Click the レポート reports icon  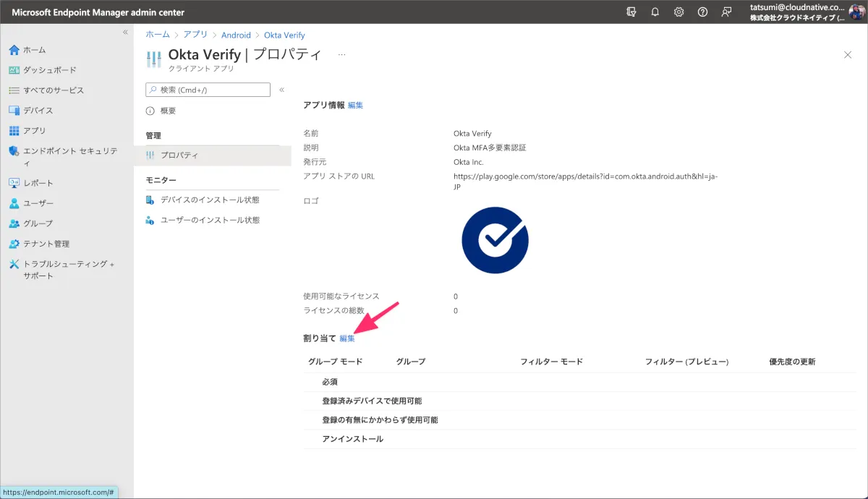coord(14,183)
